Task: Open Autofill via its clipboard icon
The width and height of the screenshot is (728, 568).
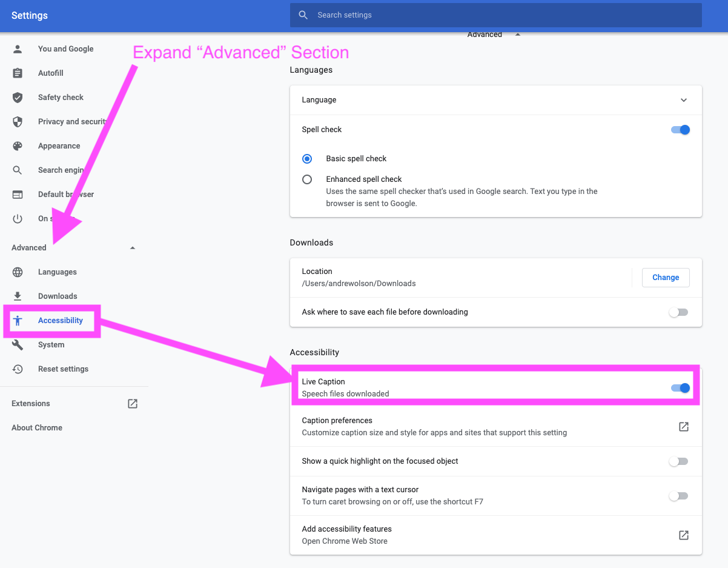Action: (18, 73)
